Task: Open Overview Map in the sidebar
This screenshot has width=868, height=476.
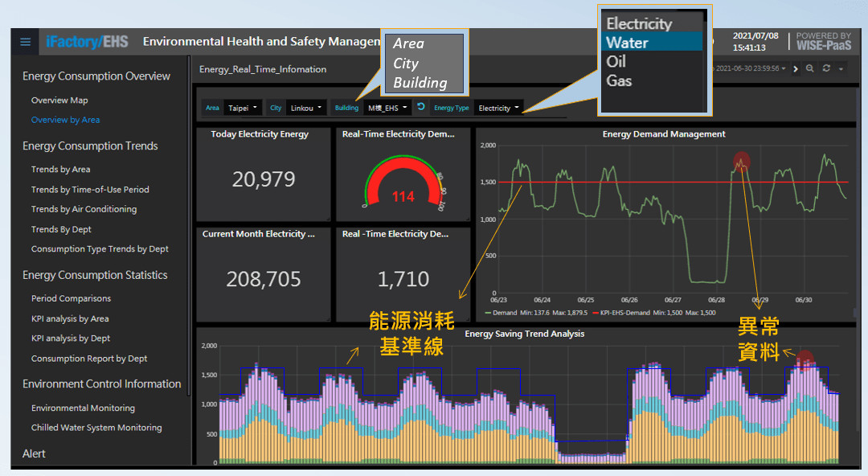Action: [x=59, y=101]
